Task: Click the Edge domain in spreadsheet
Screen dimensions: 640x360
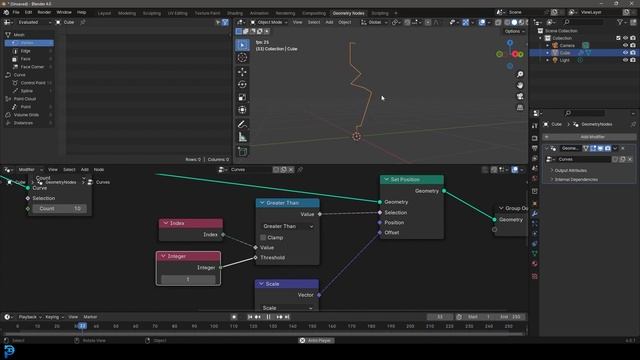Action: [x=29, y=51]
